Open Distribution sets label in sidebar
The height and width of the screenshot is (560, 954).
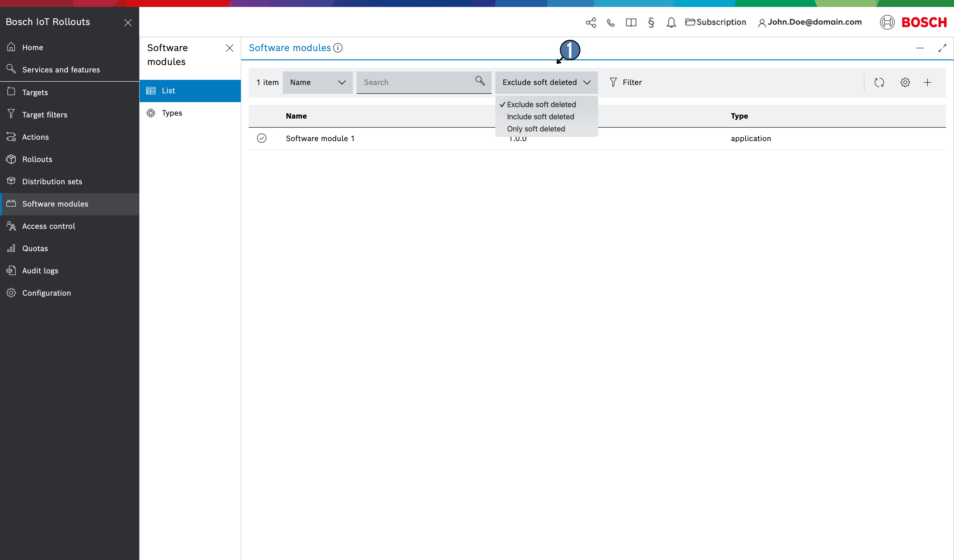[x=52, y=182]
